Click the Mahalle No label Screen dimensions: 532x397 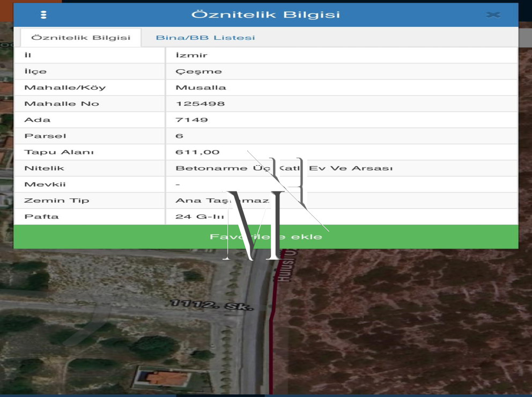62,104
